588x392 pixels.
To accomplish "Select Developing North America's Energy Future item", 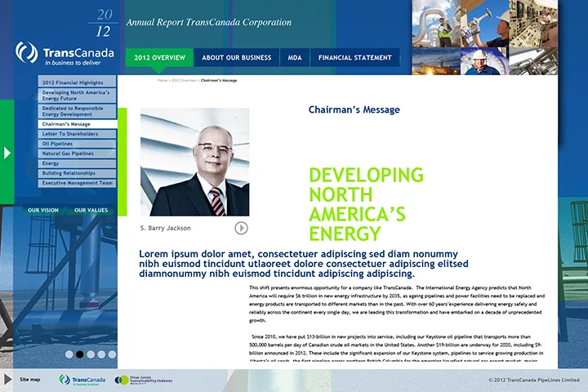I will point(77,96).
